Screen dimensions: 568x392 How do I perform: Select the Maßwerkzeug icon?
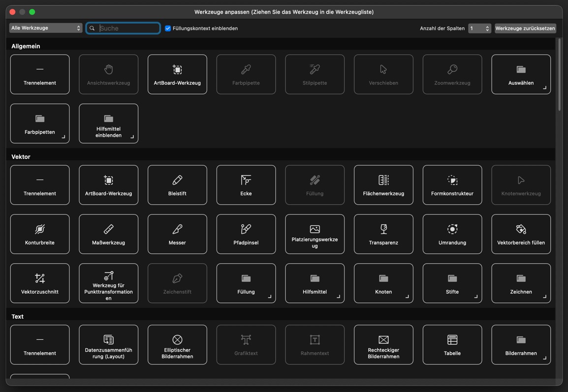pyautogui.click(x=108, y=234)
